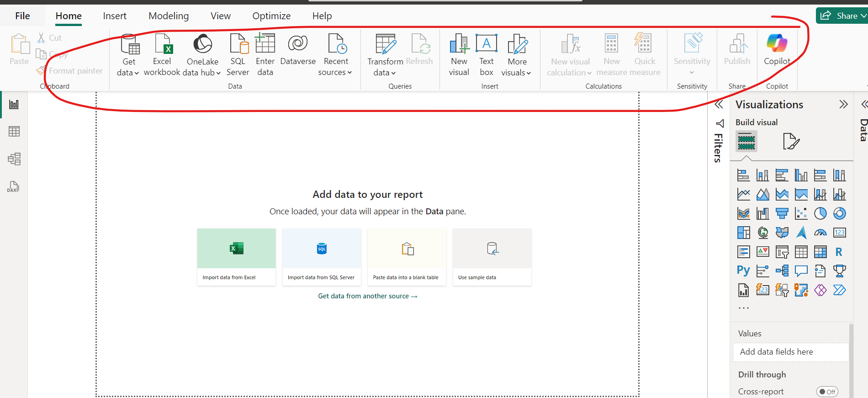Select the Donut chart visual
This screenshot has width=868, height=398.
pos(840,213)
